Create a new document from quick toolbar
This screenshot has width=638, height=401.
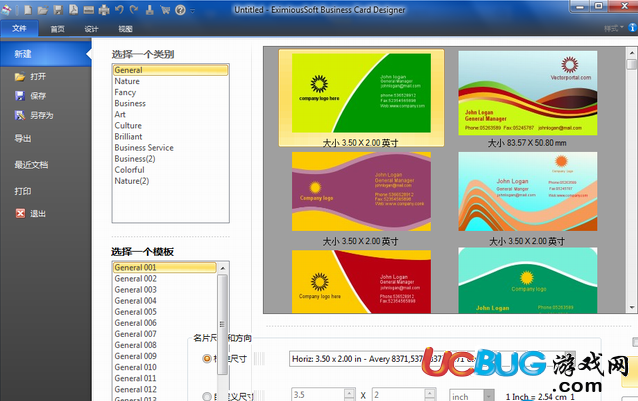click(28, 10)
